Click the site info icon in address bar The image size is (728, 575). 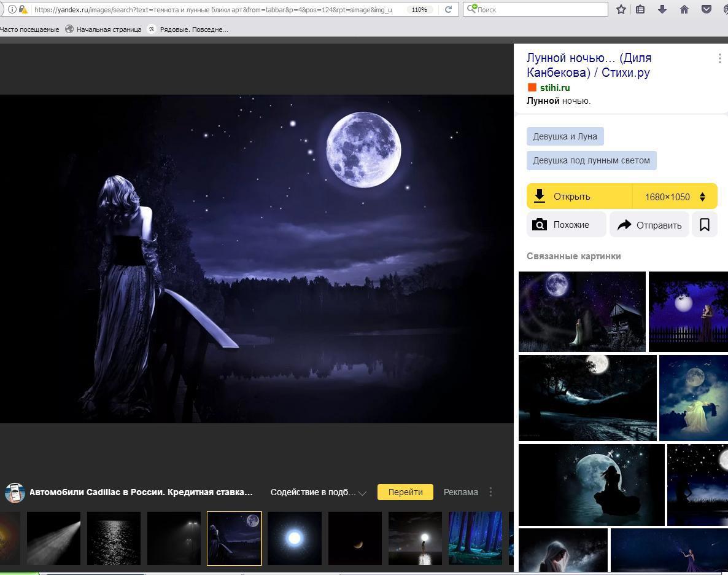(x=12, y=9)
